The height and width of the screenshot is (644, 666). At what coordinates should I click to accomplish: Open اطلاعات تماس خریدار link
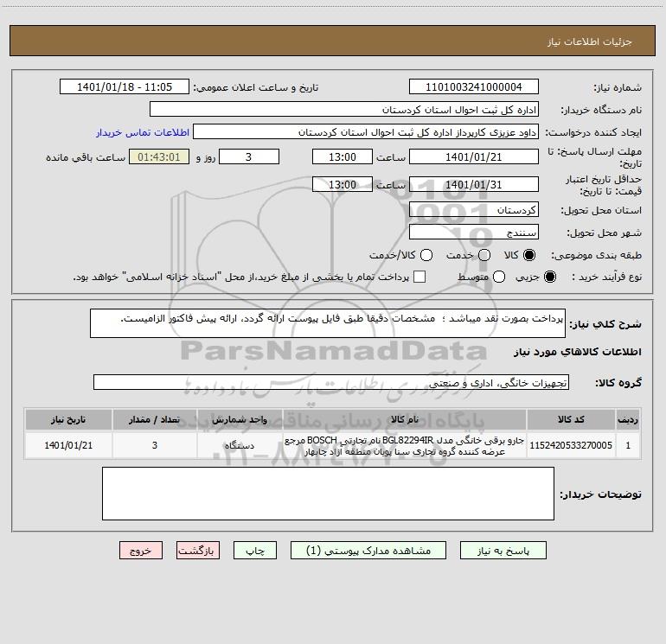point(143,132)
